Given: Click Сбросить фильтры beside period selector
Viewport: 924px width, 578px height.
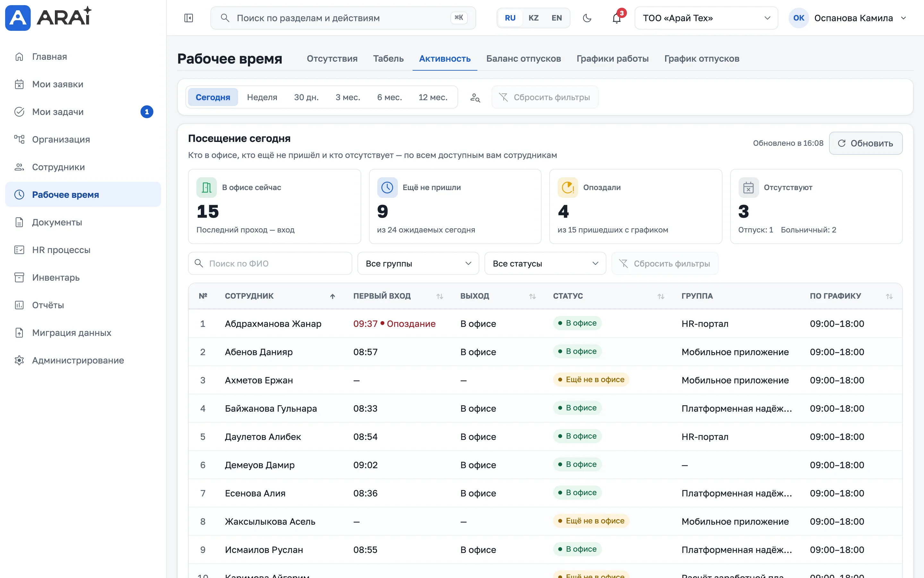Looking at the screenshot, I should (x=545, y=97).
